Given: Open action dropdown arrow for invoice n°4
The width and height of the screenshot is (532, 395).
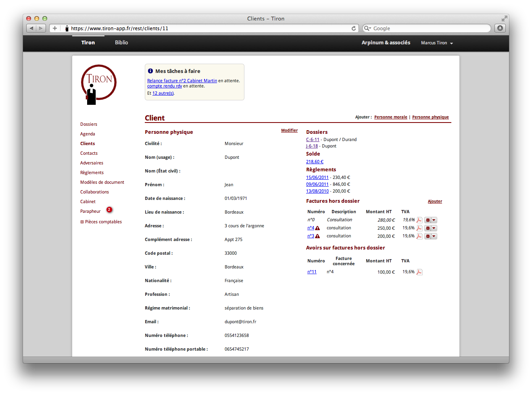Looking at the screenshot, I should point(434,228).
